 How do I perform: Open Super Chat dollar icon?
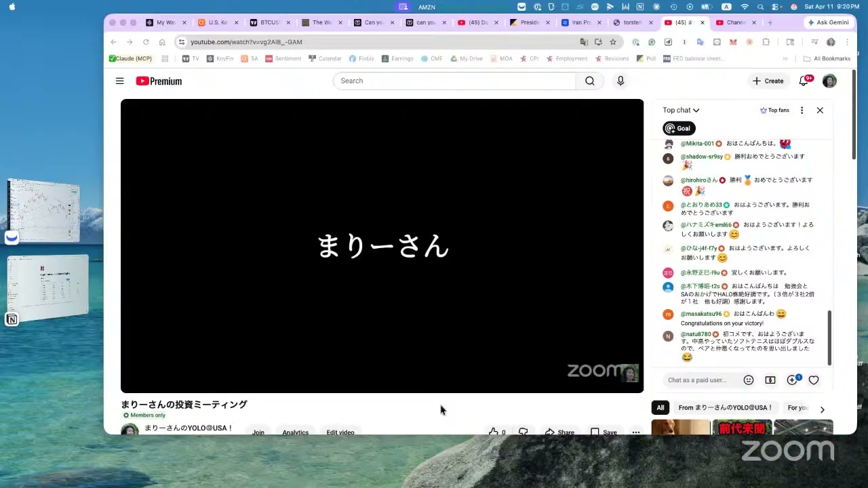(770, 380)
